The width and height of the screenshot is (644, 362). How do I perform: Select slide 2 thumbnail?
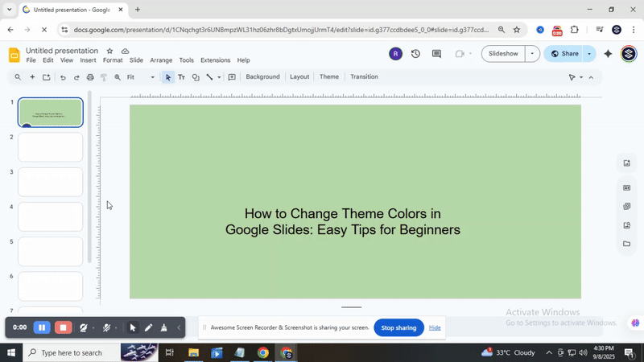pyautogui.click(x=51, y=147)
